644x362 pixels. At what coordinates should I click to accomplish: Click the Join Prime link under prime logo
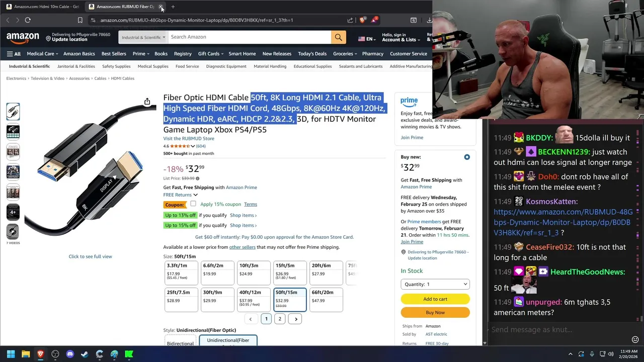tap(412, 137)
